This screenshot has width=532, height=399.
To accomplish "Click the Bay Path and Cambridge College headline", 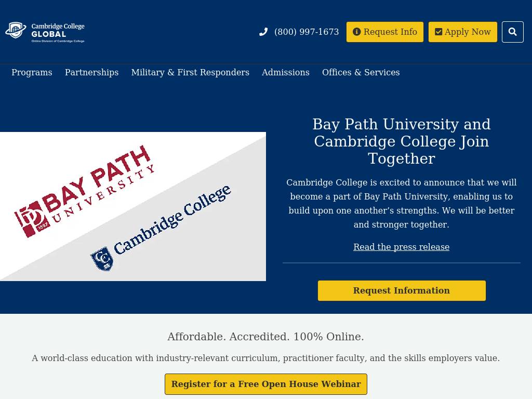I will (401, 141).
